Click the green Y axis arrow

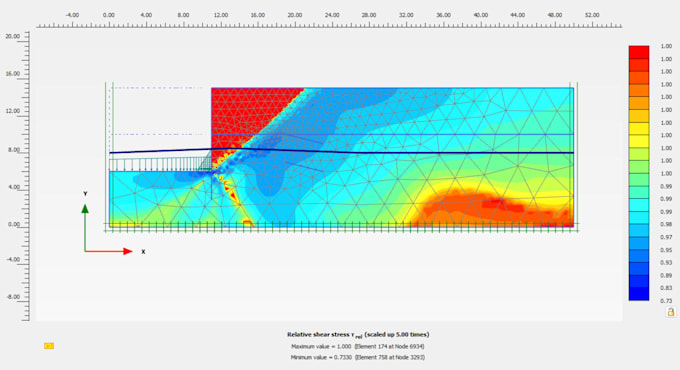85,228
